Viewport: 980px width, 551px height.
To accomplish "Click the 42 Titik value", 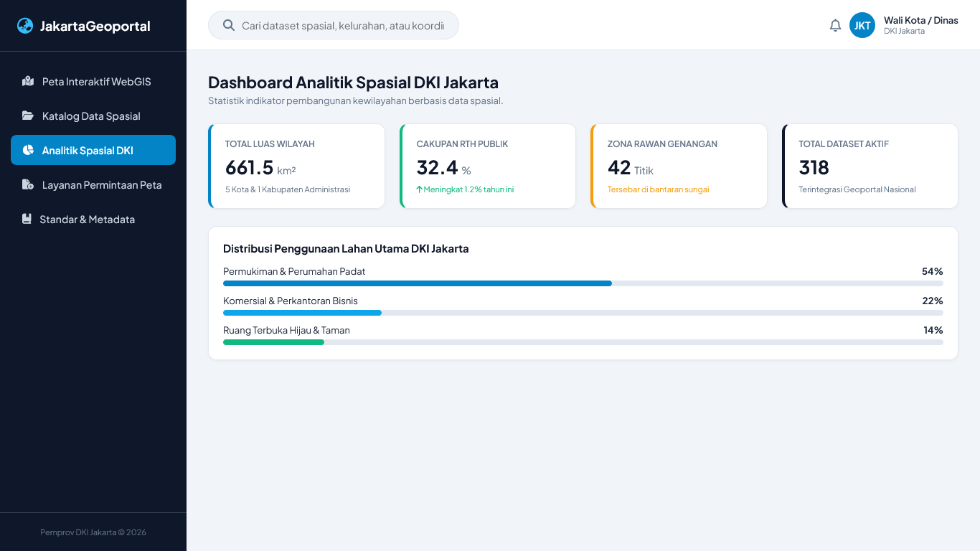I will (x=631, y=167).
